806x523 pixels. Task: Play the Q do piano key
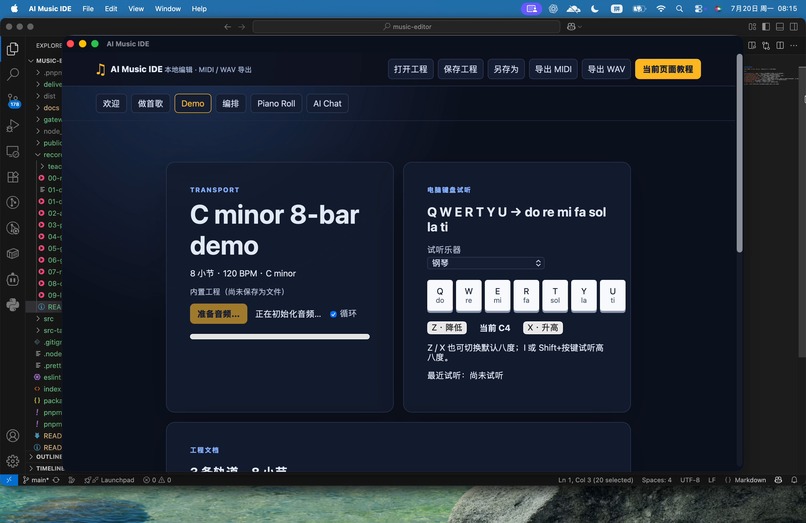coord(440,296)
